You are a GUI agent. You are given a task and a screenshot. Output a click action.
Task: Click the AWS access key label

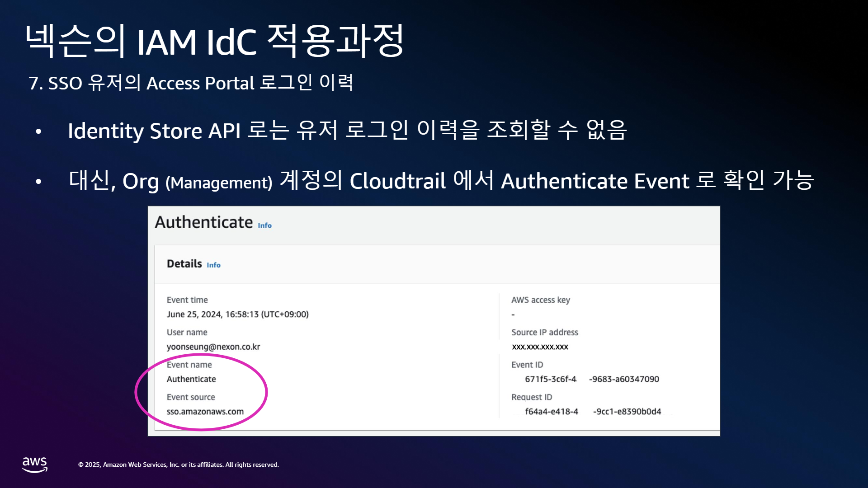click(x=541, y=300)
